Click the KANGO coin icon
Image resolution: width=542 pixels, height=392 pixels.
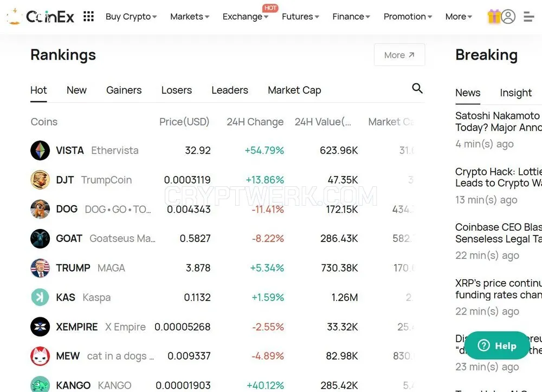coord(40,384)
